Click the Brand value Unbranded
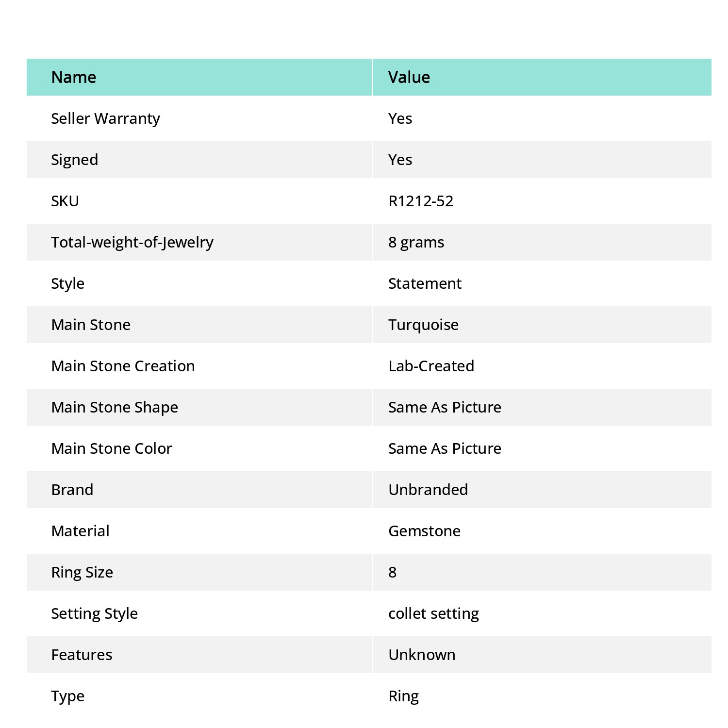The width and height of the screenshot is (728, 728). click(428, 490)
